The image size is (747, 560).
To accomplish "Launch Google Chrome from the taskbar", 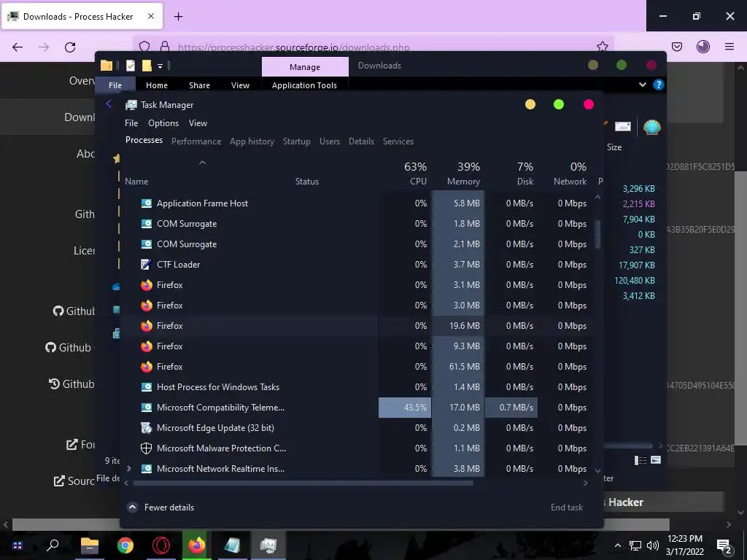I will [x=125, y=545].
